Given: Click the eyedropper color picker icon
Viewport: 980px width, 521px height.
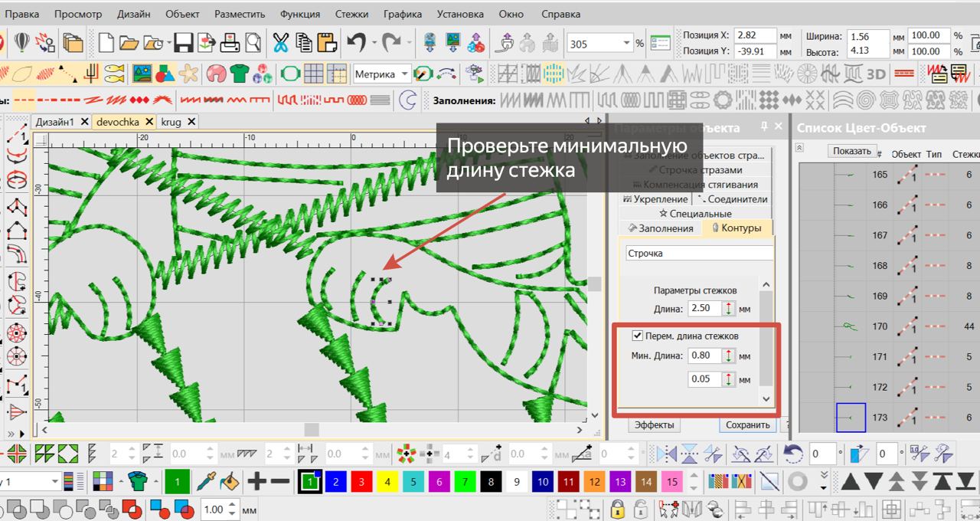Looking at the screenshot, I should [205, 482].
